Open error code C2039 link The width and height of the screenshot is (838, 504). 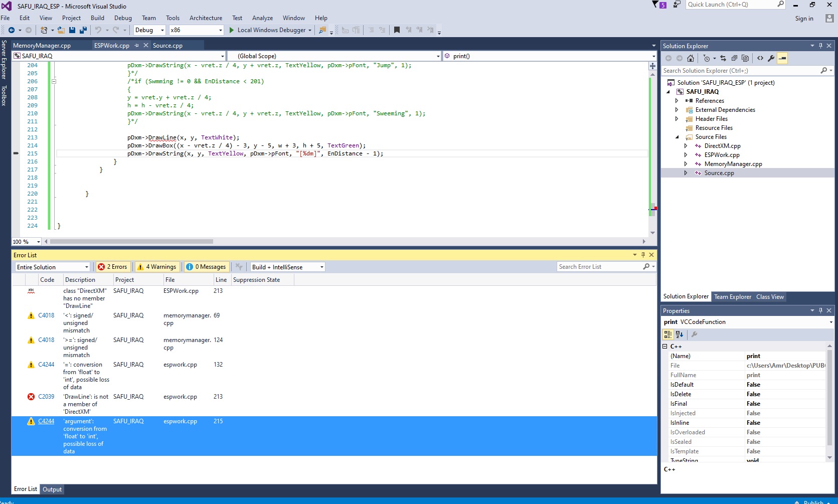(x=46, y=397)
